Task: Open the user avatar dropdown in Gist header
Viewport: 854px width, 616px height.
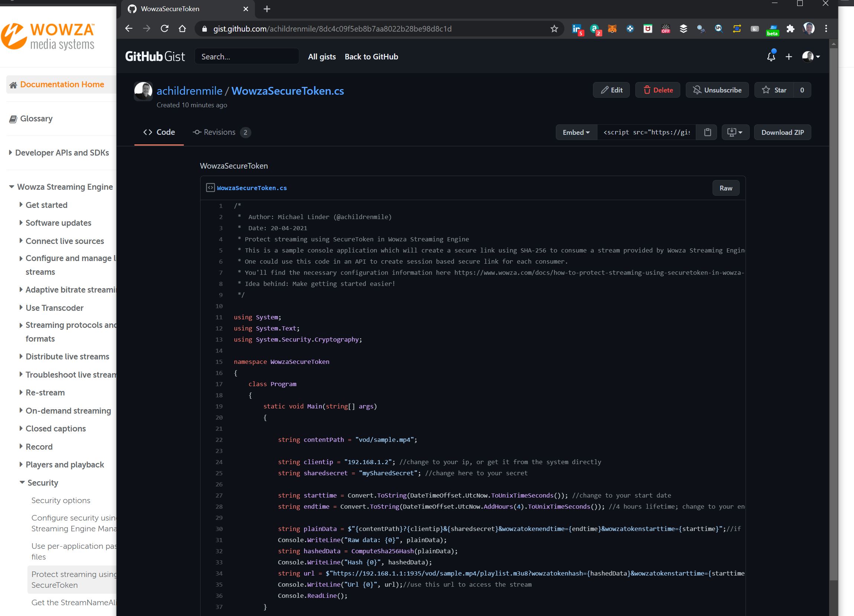Action: [x=810, y=56]
